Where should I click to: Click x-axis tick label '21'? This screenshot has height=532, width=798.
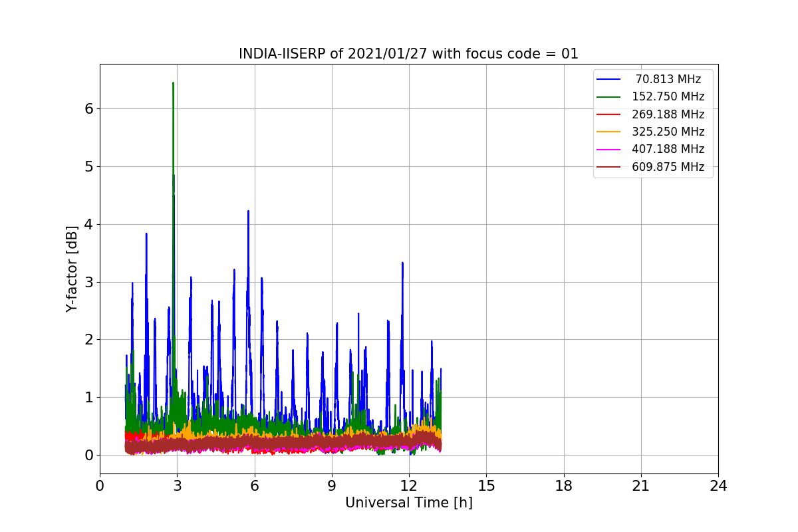[x=641, y=485]
